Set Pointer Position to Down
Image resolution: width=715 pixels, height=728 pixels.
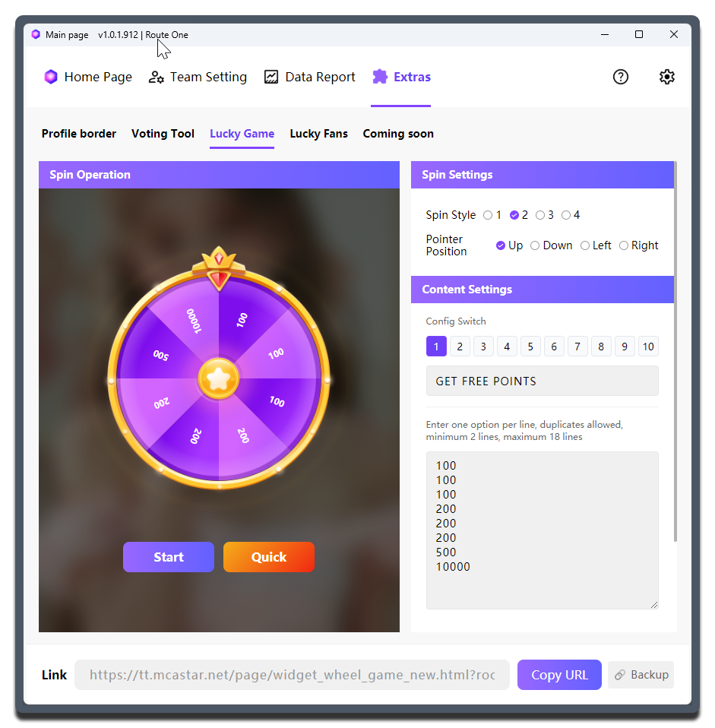(x=535, y=245)
